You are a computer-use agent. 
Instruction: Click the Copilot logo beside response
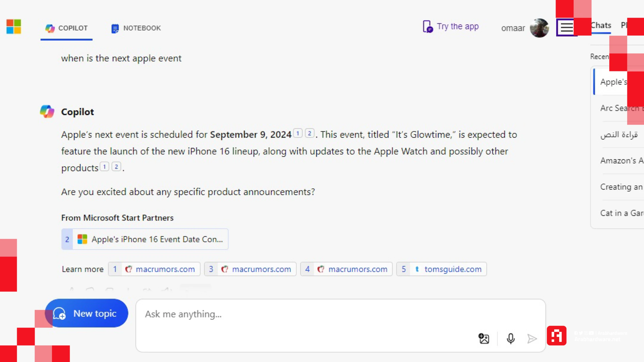47,111
